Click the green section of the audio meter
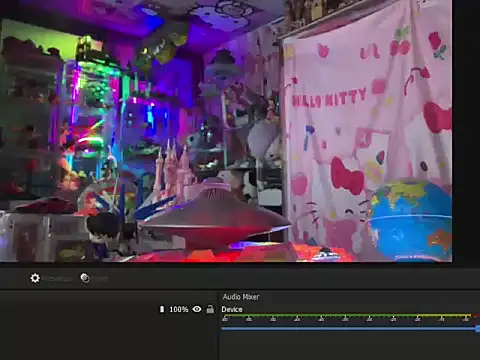Image resolution: width=480 pixels, height=360 pixels. pos(318,315)
